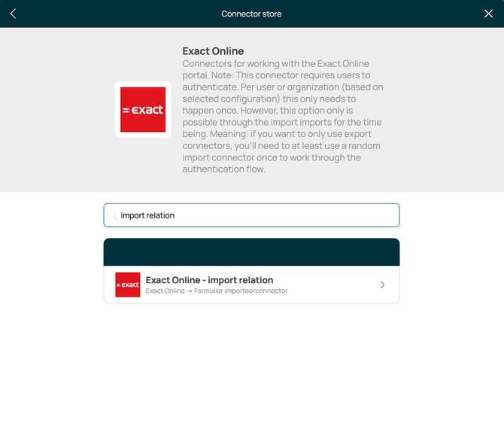The height and width of the screenshot is (445, 504).
Task: Close the Connector store dialog
Action: [x=488, y=14]
